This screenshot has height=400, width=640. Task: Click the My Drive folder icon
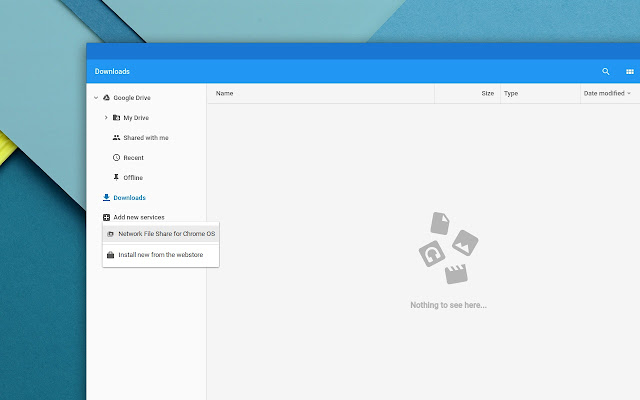click(116, 118)
